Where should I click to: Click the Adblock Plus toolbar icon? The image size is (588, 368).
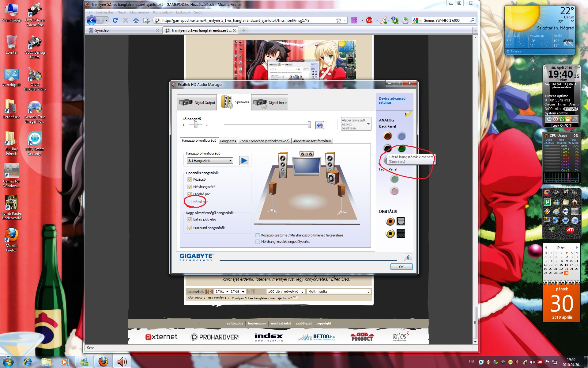[369, 20]
